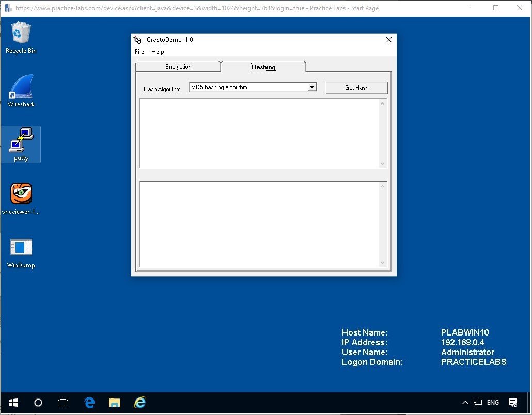Image resolution: width=532 pixels, height=415 pixels.
Task: Switch to the Encryption tab
Action: 178,66
